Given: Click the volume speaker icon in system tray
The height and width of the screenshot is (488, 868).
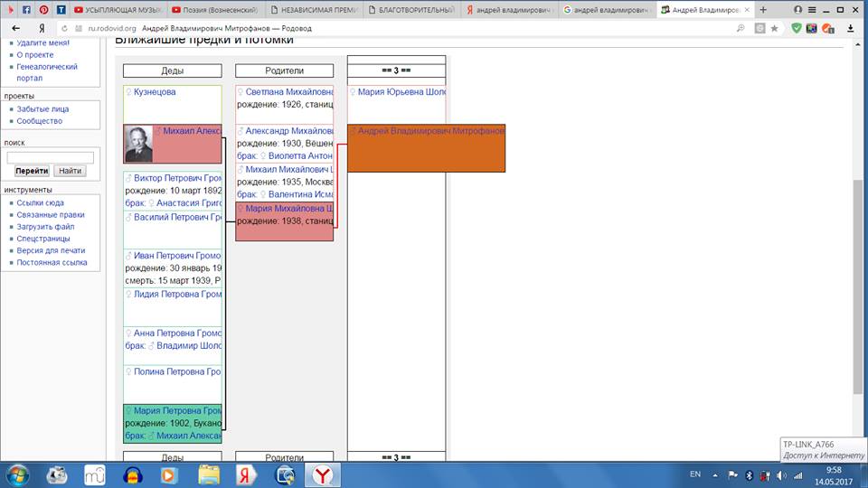Looking at the screenshot, I should [780, 474].
